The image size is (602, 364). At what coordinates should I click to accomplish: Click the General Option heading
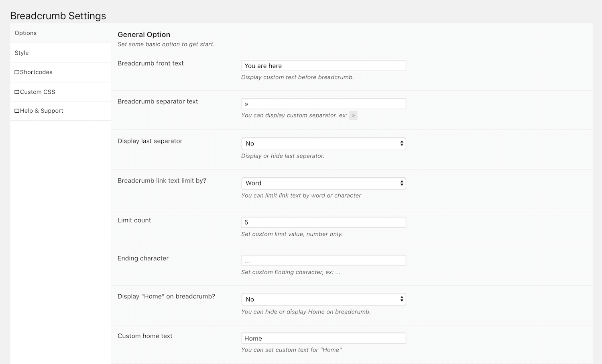tap(144, 34)
